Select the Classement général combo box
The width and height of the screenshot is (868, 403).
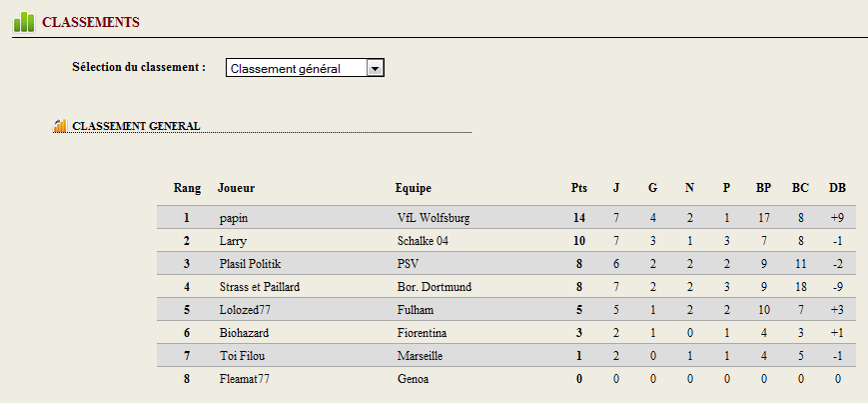pyautogui.click(x=305, y=69)
